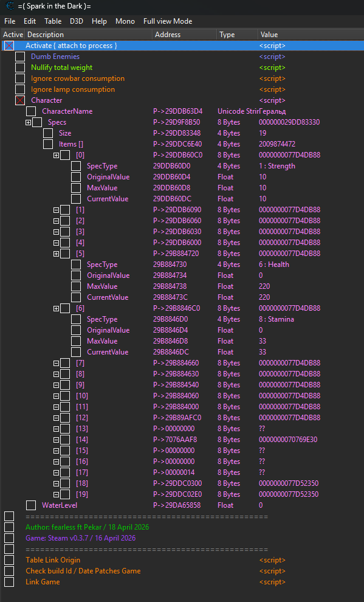Toggle expander for entry [12]
The image size is (364, 602).
click(56, 418)
